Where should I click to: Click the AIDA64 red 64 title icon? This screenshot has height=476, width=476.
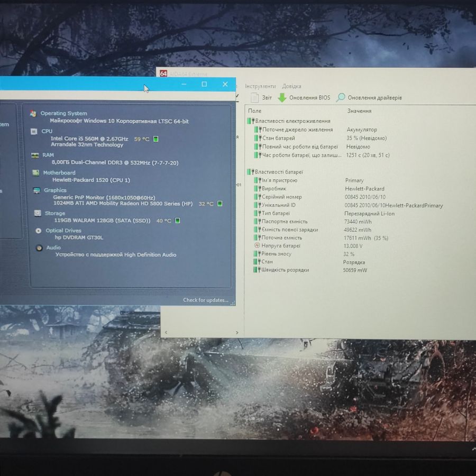click(x=163, y=73)
